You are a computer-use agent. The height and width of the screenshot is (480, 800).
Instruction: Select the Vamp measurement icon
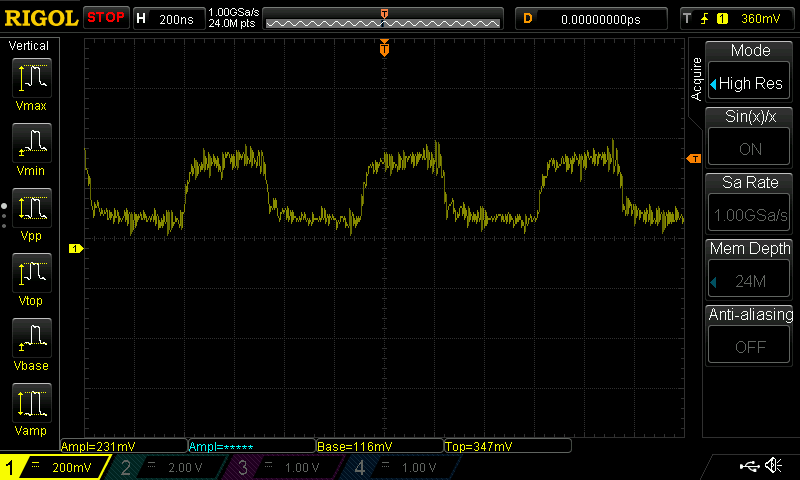[32, 403]
